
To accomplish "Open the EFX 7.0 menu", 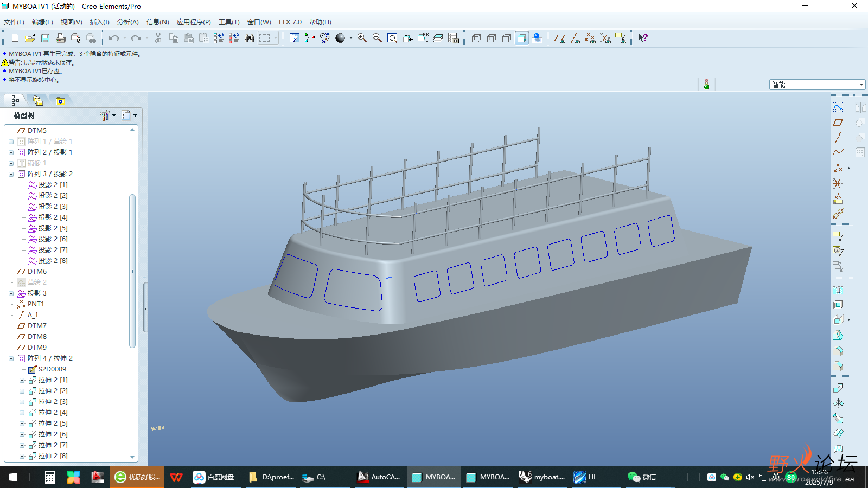I will 290,22.
